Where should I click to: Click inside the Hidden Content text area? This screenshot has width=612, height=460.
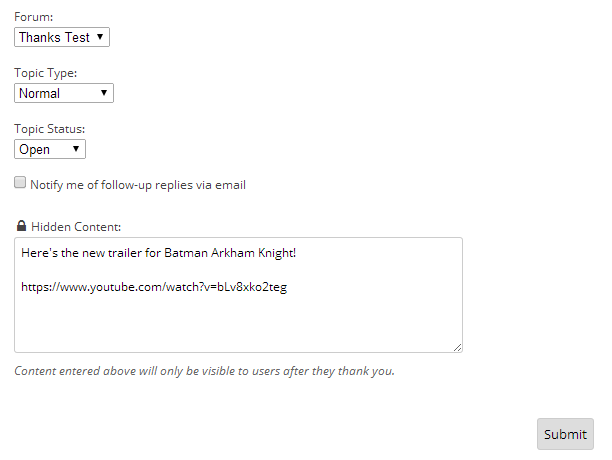pyautogui.click(x=238, y=295)
